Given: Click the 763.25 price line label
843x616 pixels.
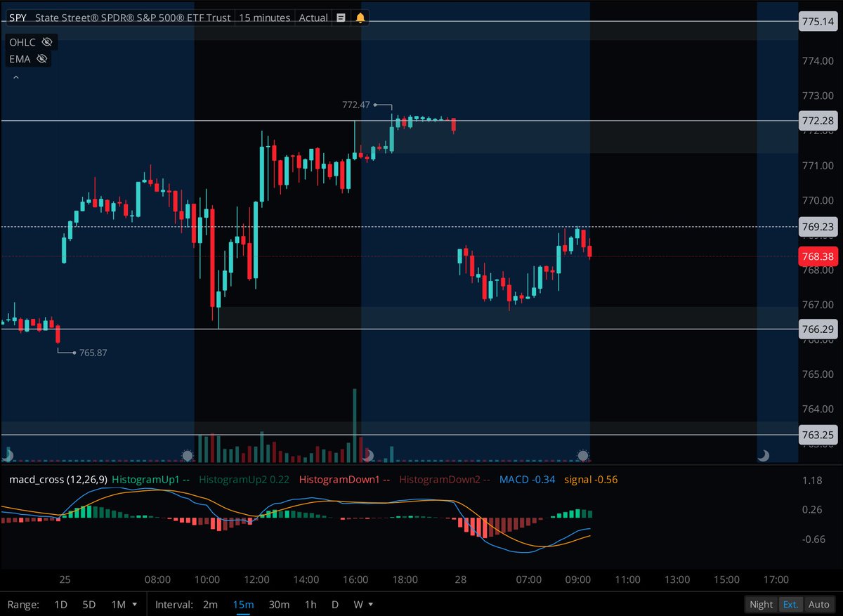Looking at the screenshot, I should coord(817,435).
